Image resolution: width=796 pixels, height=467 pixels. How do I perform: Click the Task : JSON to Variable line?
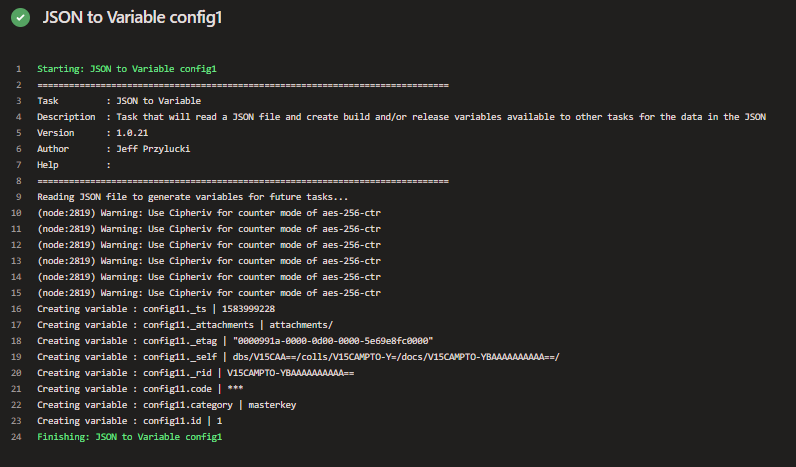[119, 101]
